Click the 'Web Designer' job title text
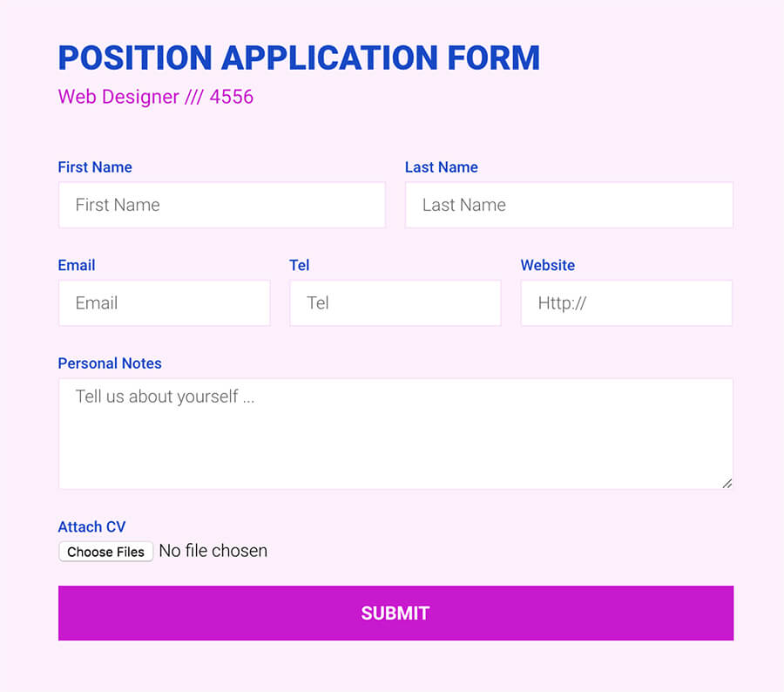784x692 pixels. point(118,97)
